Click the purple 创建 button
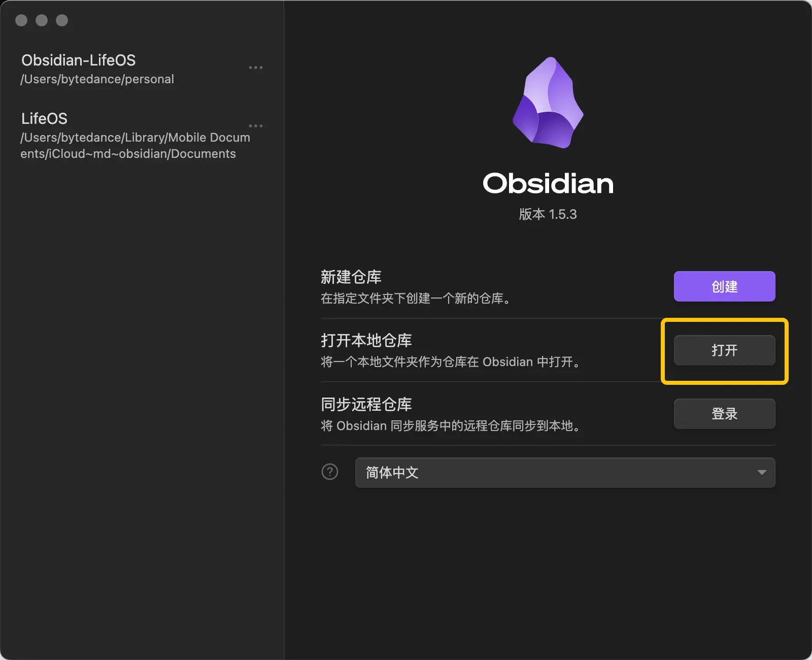 (724, 286)
